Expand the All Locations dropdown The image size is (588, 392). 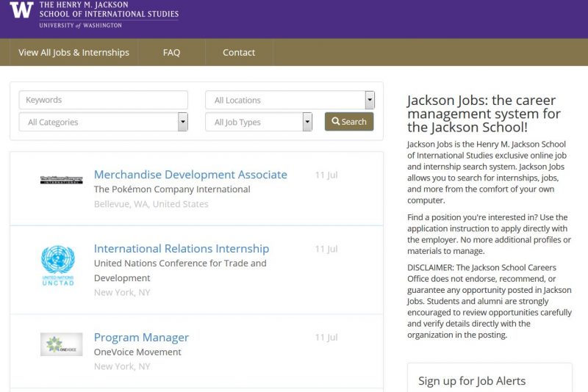(290, 100)
